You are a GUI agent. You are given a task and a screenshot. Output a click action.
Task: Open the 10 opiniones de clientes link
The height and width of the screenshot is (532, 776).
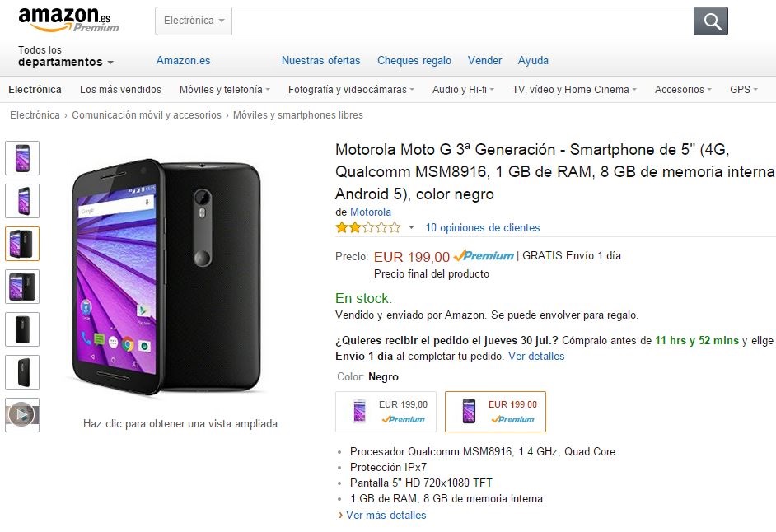(x=483, y=227)
